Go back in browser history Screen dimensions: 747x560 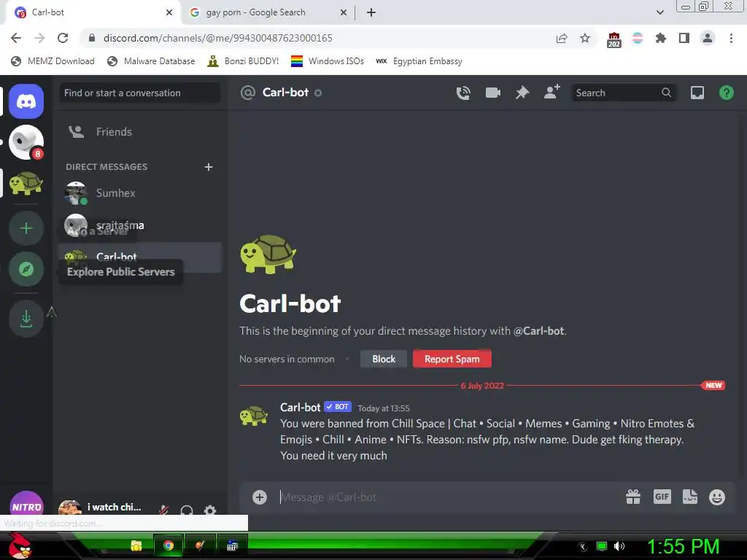(16, 38)
